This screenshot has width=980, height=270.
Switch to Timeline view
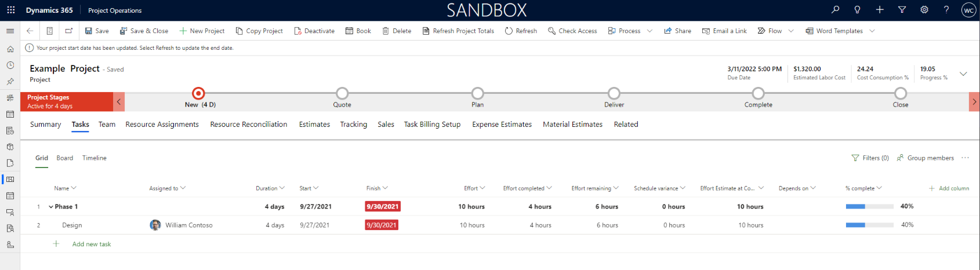95,158
